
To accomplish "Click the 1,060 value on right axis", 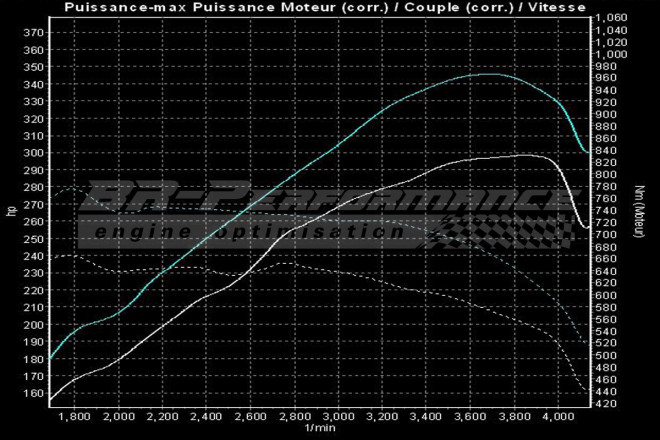I will 611,18.
